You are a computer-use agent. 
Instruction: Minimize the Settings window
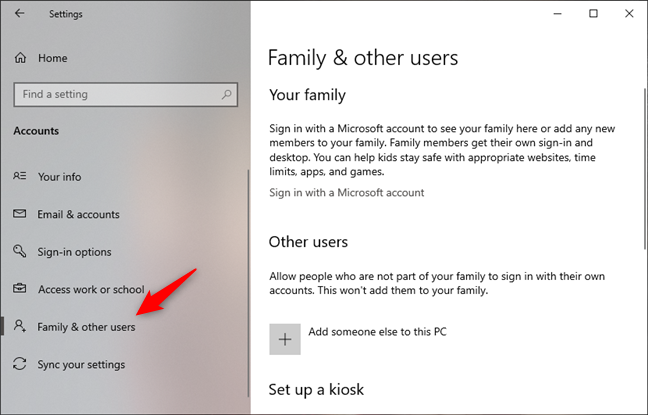557,14
